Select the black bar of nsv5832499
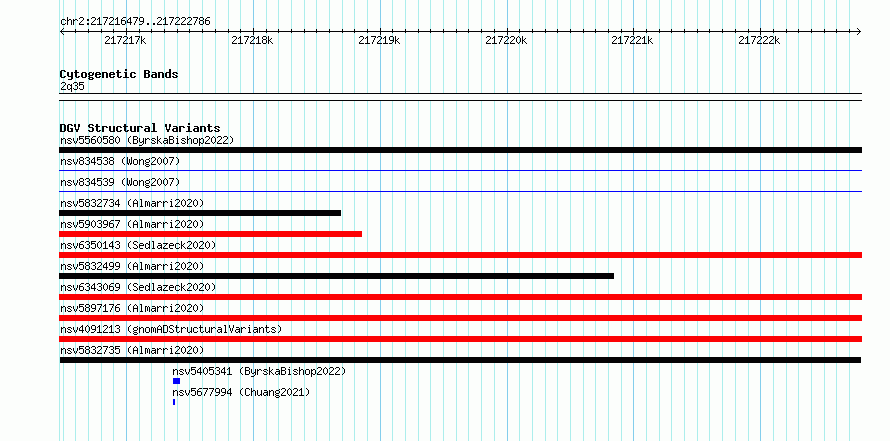This screenshot has height=441, width=890. tap(337, 276)
